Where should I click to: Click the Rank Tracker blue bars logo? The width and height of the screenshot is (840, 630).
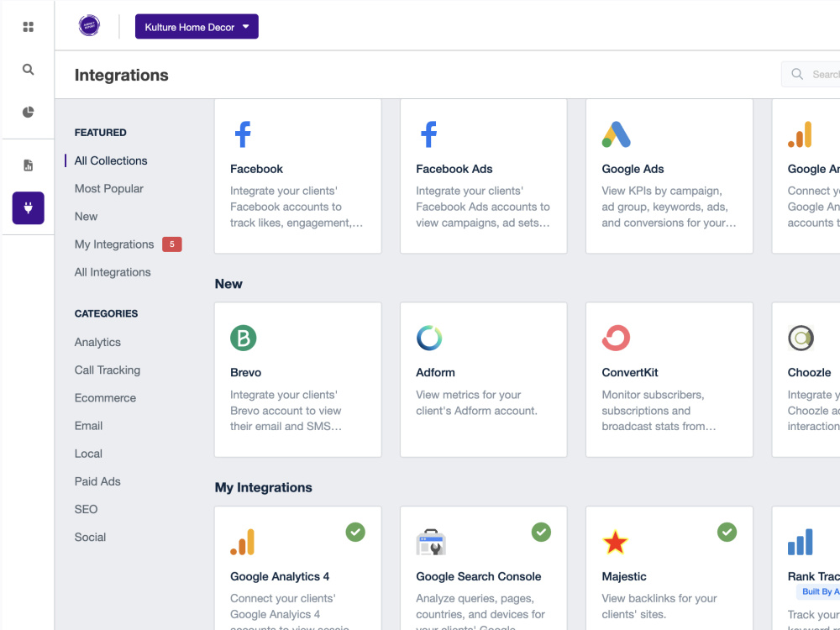(x=801, y=542)
